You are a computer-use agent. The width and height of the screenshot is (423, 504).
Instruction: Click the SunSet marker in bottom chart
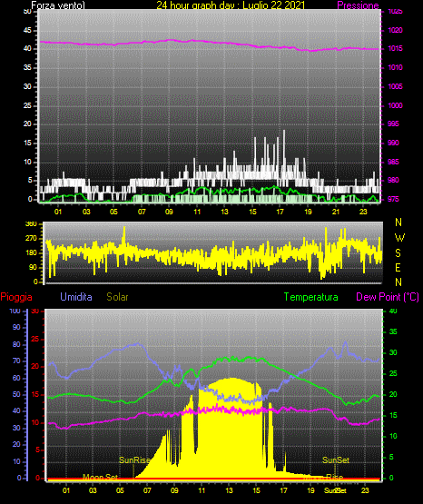click(336, 460)
